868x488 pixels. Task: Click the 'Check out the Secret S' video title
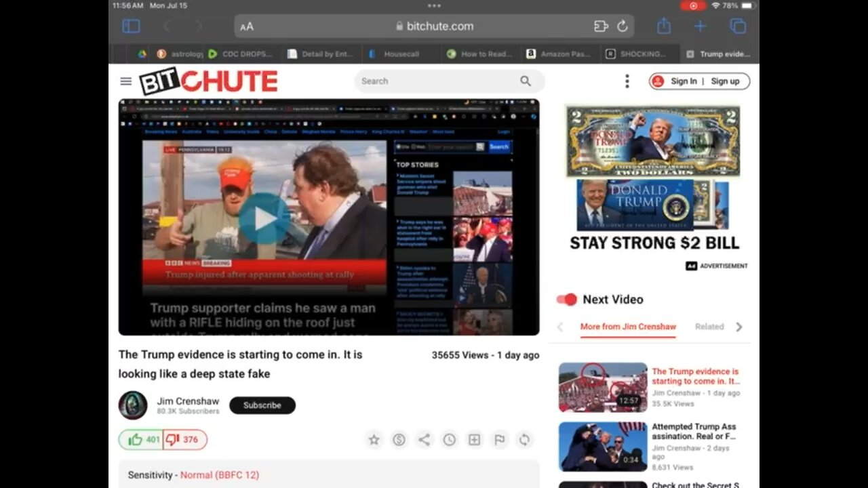coord(695,485)
